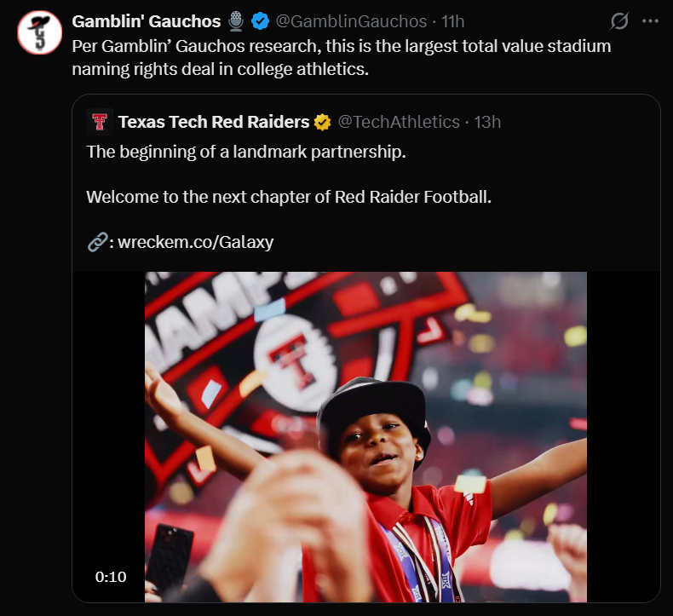
Task: Click the blue verified checkmark badge
Action: coord(260,21)
